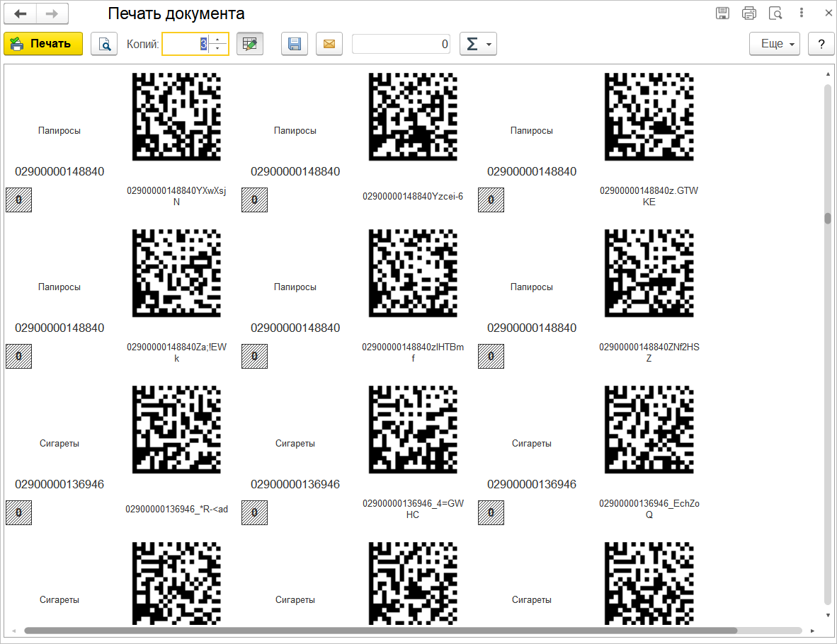Click the yellow Печать button
The width and height of the screenshot is (837, 644).
43,44
